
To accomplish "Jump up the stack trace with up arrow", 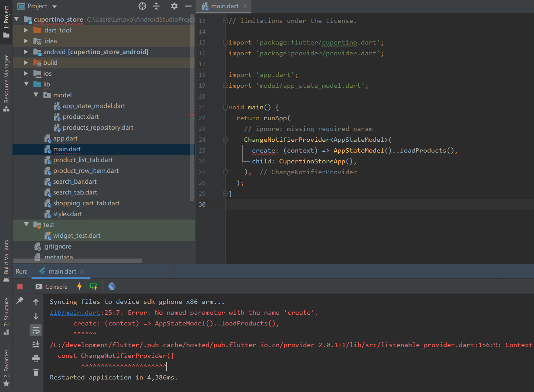I will coord(36,302).
